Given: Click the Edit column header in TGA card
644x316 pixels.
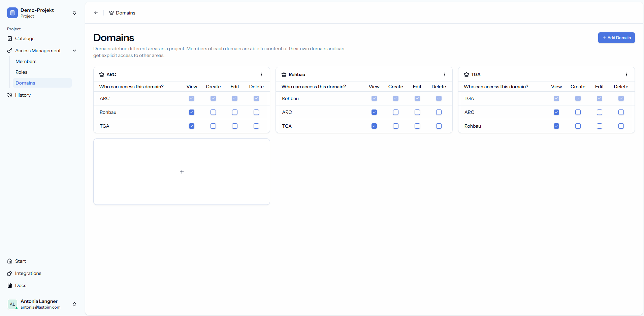Looking at the screenshot, I should (x=600, y=87).
